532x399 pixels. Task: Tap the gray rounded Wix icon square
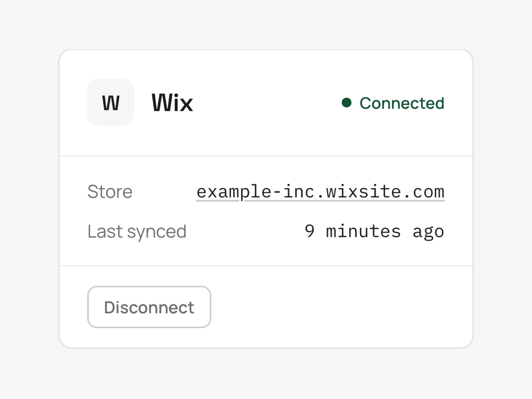click(111, 102)
